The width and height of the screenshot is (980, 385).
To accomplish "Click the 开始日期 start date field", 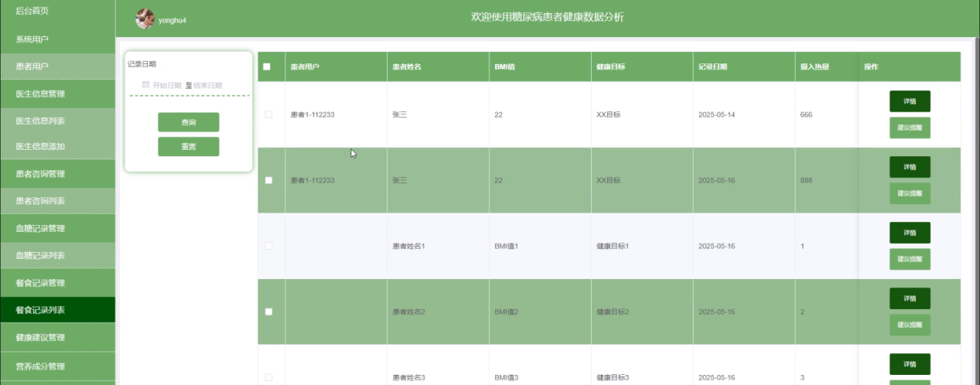I will coord(167,86).
